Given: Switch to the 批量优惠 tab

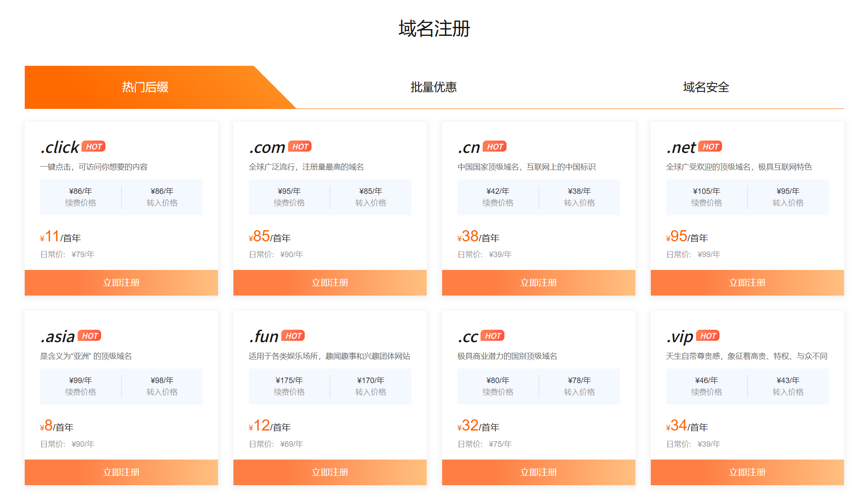Looking at the screenshot, I should 434,87.
